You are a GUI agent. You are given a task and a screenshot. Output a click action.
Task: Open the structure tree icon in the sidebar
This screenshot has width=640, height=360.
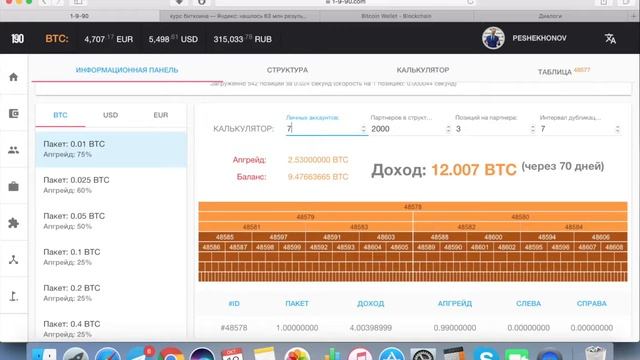(13, 260)
